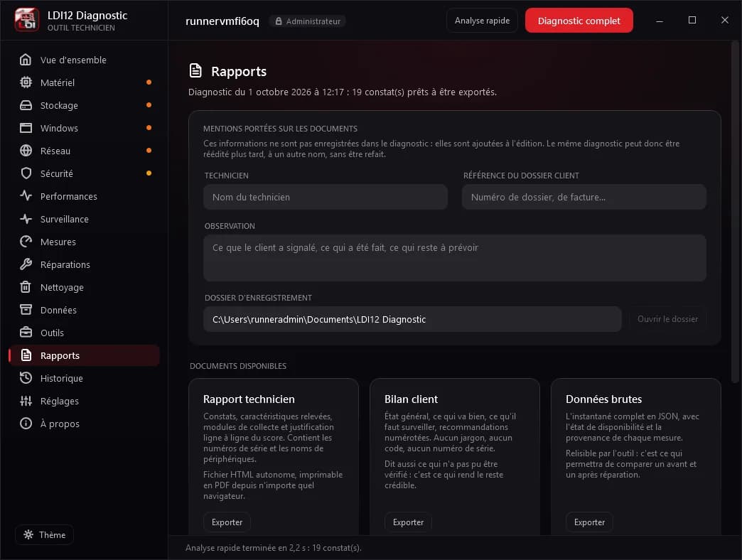
Task: Select the Performances pulse icon
Action: pyautogui.click(x=26, y=196)
